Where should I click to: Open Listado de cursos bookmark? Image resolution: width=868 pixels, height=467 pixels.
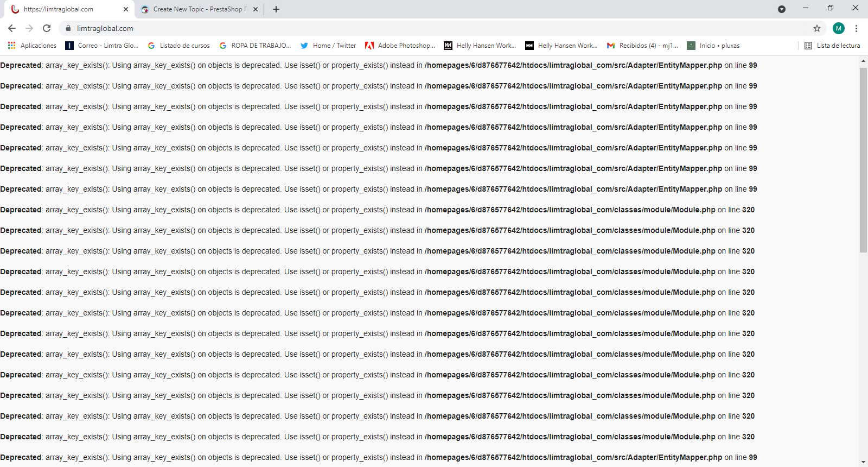(x=178, y=46)
